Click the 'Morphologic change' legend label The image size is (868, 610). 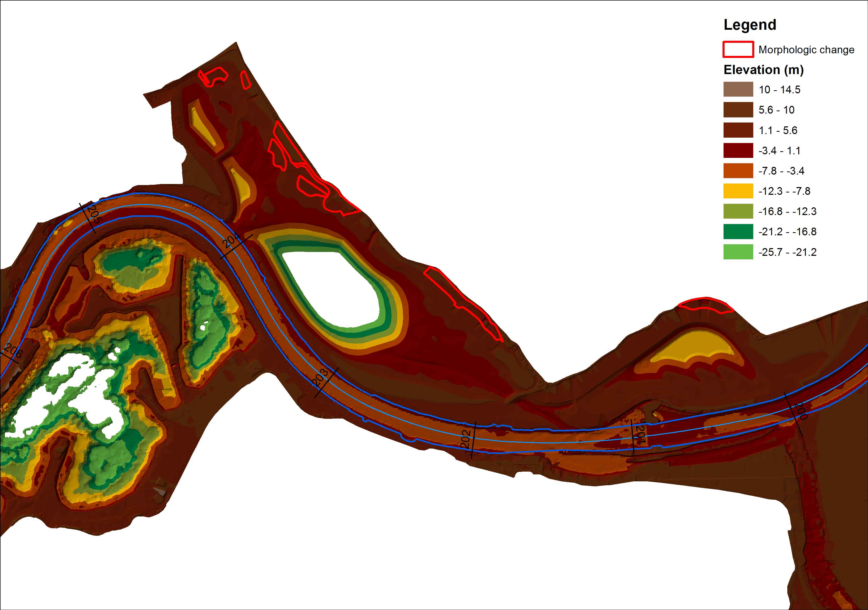coord(806,50)
